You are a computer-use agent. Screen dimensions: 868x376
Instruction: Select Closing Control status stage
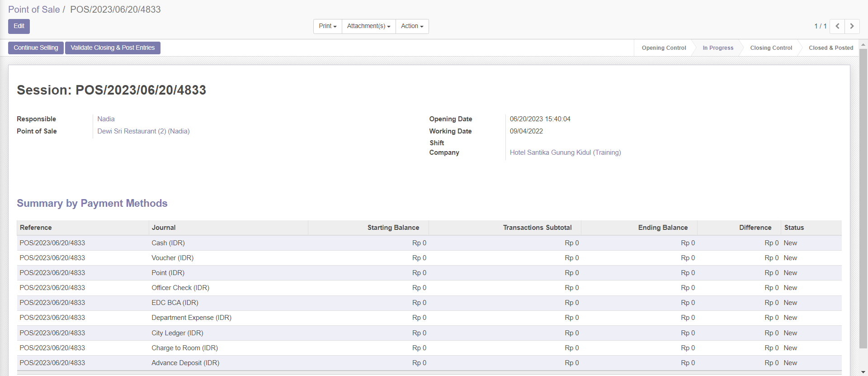771,48
